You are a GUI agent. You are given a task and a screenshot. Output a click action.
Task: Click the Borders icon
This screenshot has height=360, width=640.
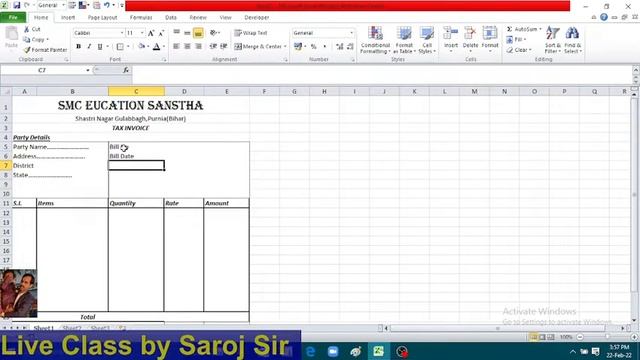[120, 47]
